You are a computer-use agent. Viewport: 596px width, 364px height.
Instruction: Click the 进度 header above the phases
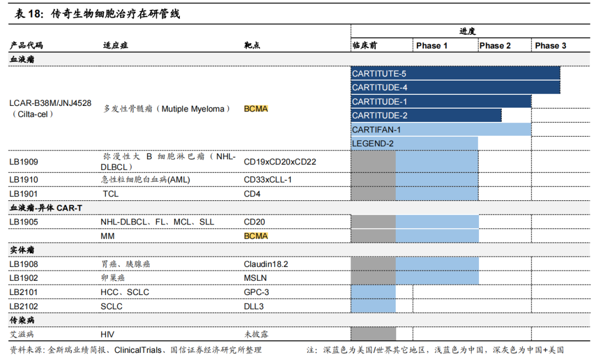[x=467, y=31]
